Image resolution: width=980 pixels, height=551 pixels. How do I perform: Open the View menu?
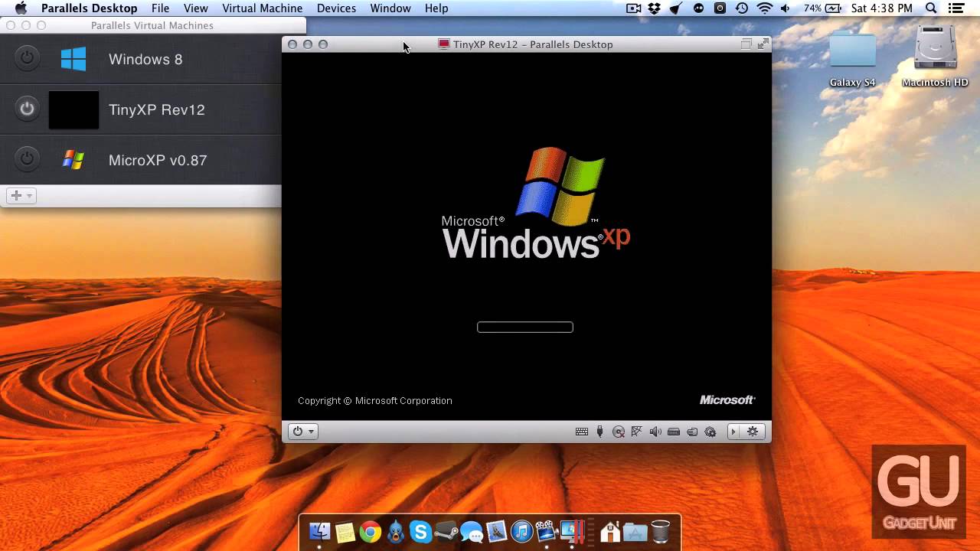(x=196, y=8)
